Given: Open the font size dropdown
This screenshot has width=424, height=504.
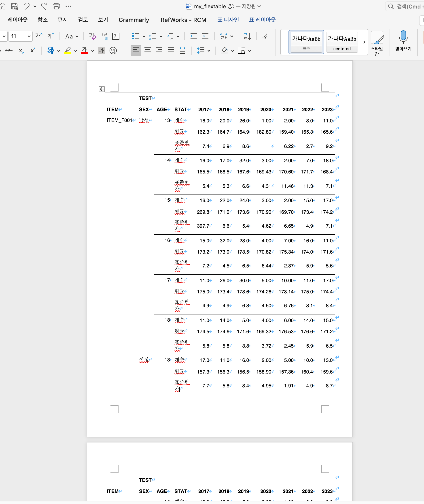Looking at the screenshot, I should (x=29, y=36).
